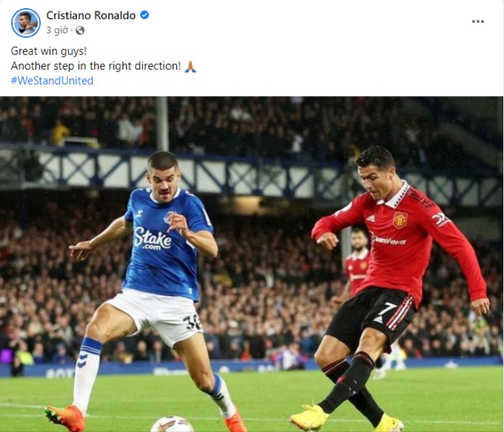Click the praying hands emoji

[190, 66]
